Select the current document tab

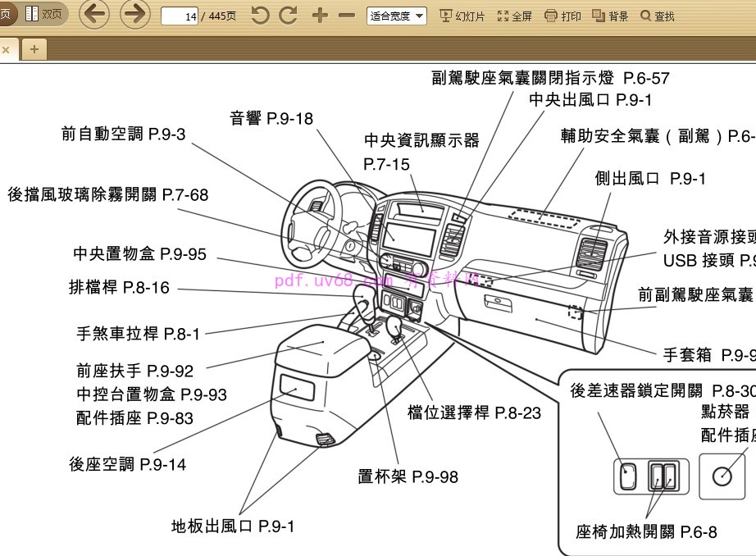7,49
